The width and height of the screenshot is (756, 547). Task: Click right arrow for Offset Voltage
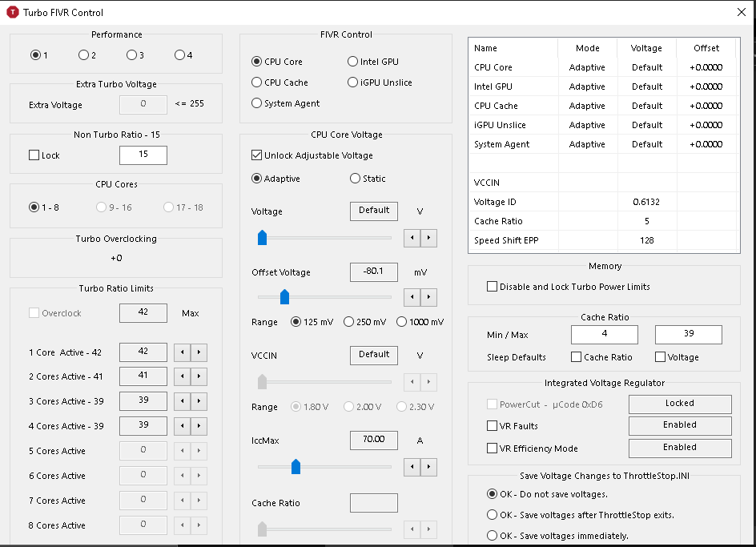click(430, 297)
